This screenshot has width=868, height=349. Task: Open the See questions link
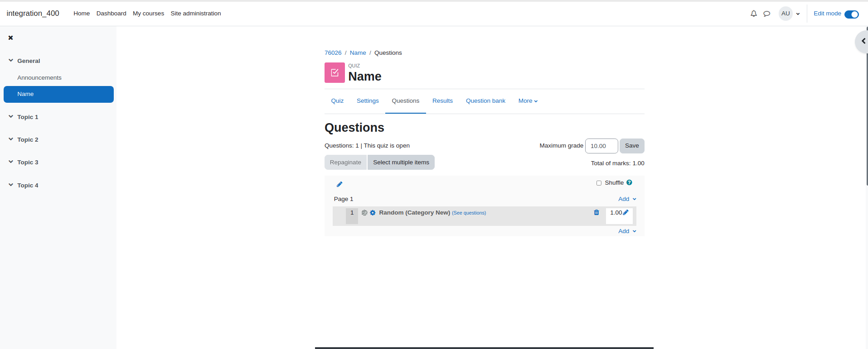tap(469, 213)
